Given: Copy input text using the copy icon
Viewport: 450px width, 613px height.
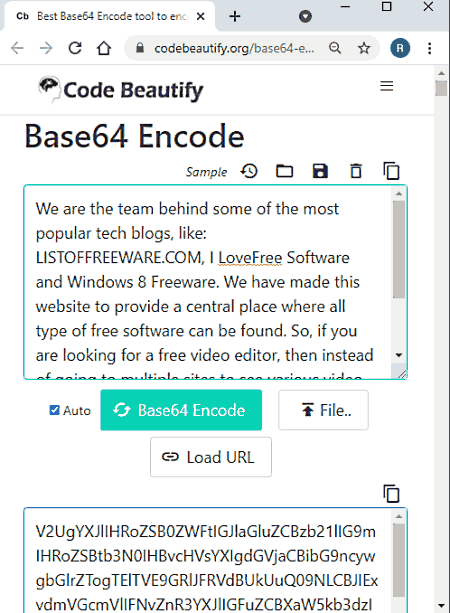Looking at the screenshot, I should point(391,171).
